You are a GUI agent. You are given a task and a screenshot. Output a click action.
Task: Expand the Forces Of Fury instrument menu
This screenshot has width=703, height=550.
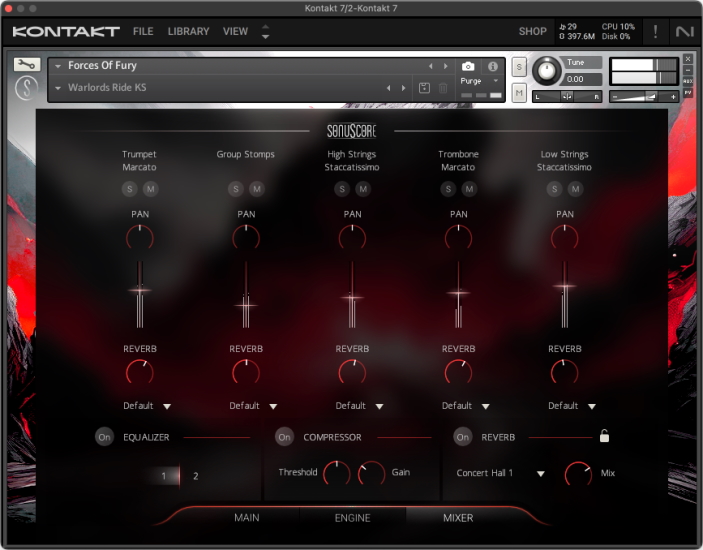pos(58,66)
